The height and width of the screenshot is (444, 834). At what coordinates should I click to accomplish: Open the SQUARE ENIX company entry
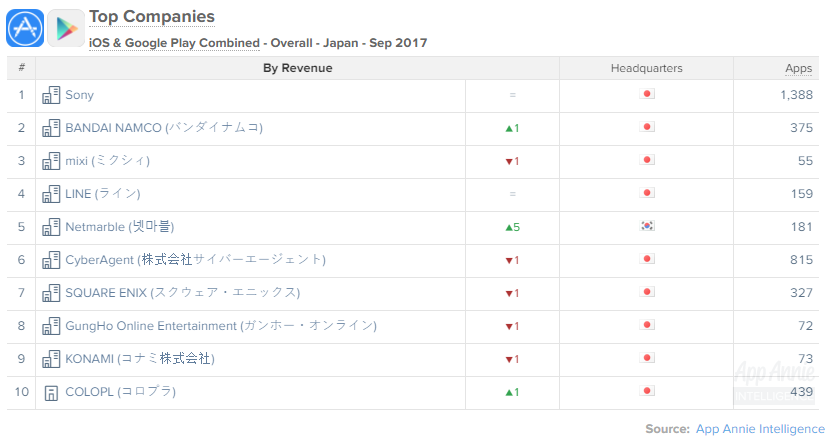[x=182, y=293]
